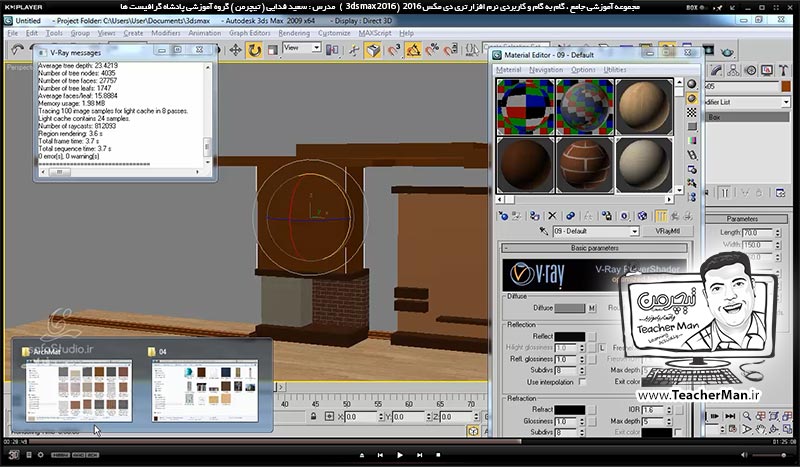The image size is (800, 467).
Task: Toggle the selection lock padlock icon
Action: [x=313, y=417]
